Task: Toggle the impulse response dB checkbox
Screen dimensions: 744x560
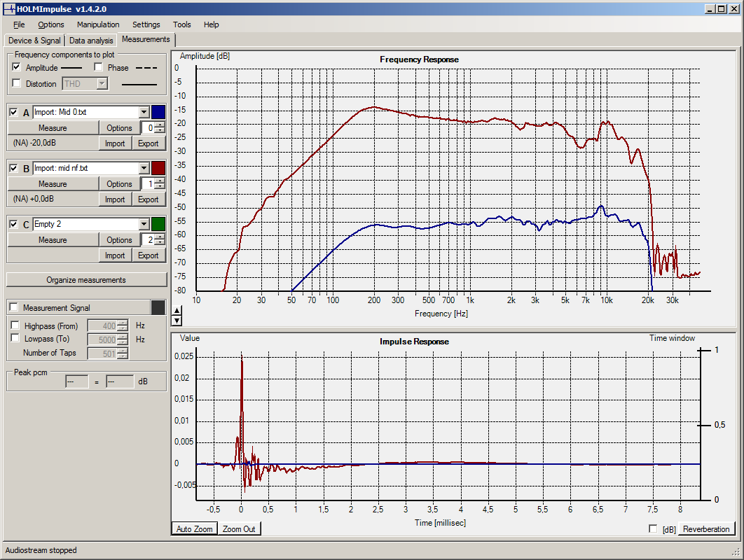Action: pos(653,528)
